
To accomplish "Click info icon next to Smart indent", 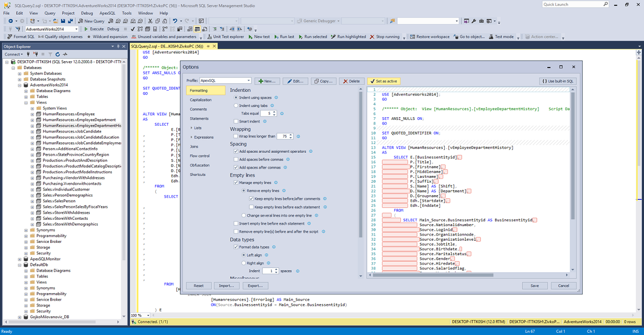I will (264, 121).
